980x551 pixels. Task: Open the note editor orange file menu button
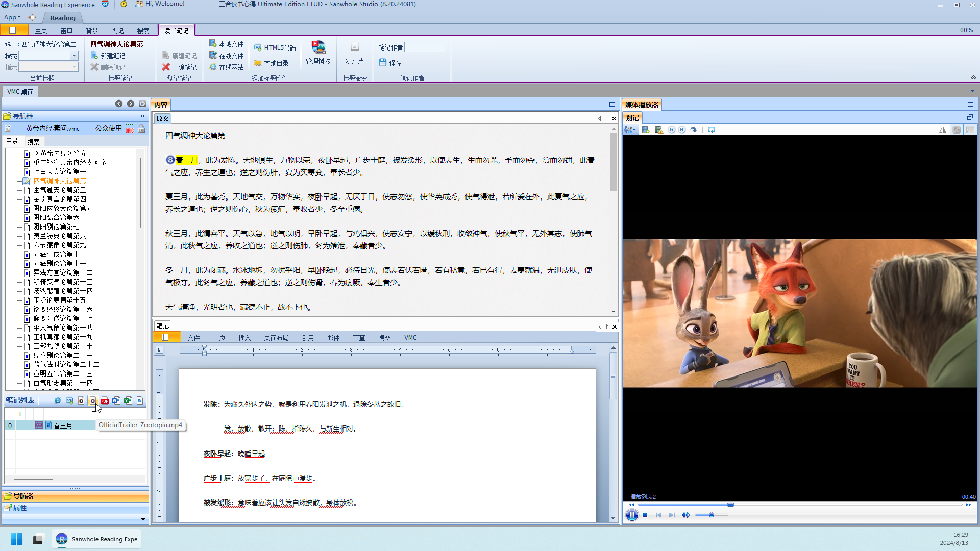pos(166,337)
